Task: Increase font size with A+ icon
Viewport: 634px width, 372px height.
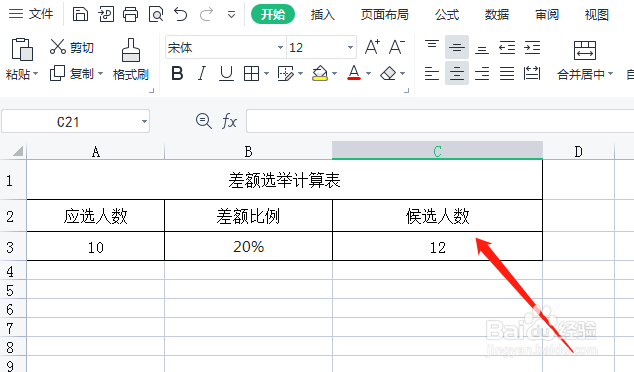Action: (x=372, y=47)
